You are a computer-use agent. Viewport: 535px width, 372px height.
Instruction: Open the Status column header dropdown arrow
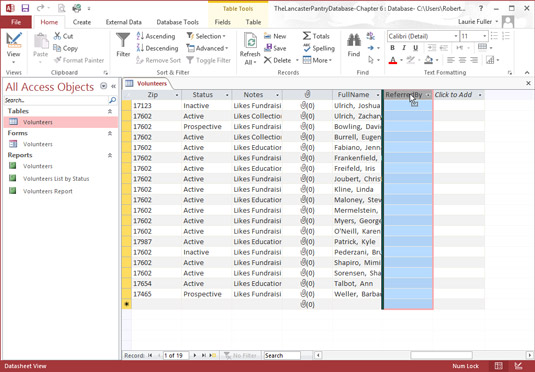(x=227, y=95)
